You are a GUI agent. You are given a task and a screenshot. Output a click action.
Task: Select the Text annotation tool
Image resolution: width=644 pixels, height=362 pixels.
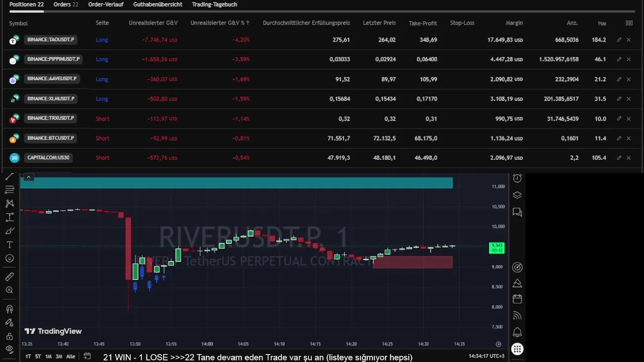pos(10,245)
